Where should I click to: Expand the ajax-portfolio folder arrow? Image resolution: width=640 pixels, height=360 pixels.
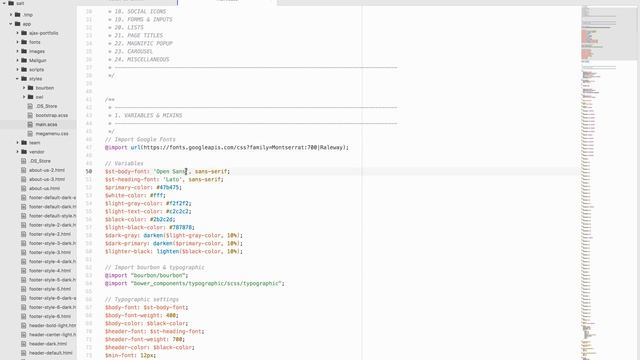18,33
